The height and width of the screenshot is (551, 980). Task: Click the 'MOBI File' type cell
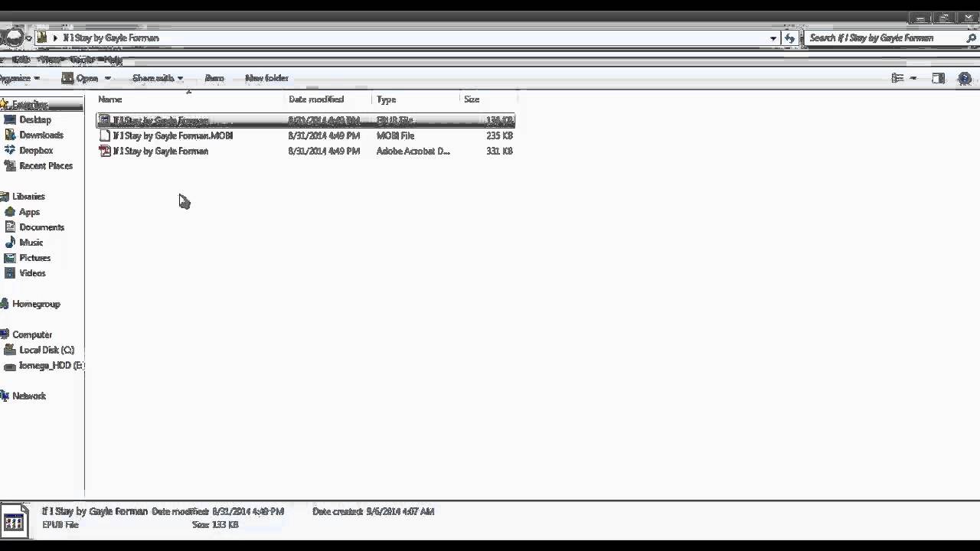(395, 135)
